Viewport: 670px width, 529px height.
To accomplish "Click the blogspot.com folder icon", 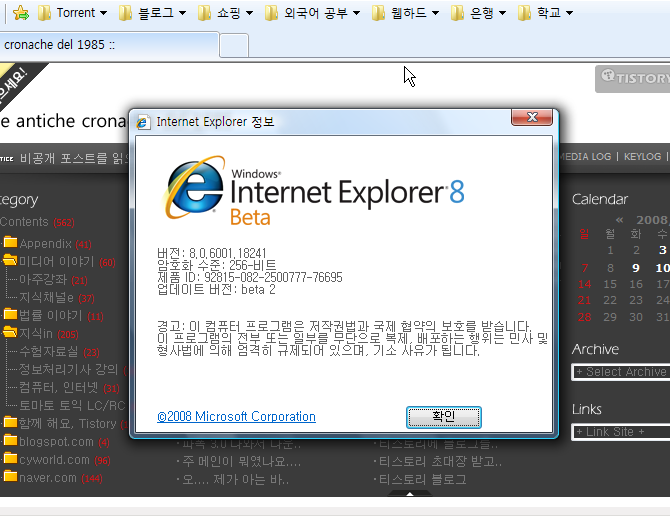I will tap(11, 440).
